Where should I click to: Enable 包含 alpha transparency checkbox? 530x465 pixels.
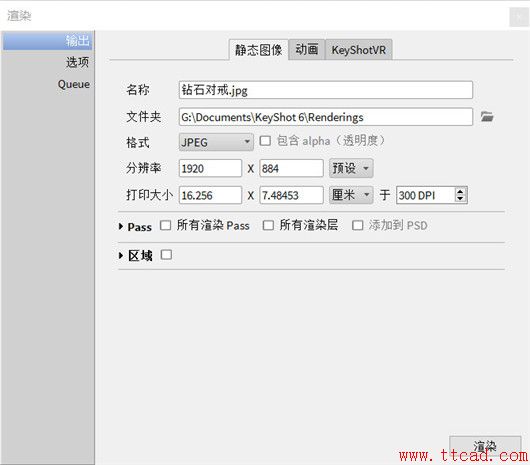pyautogui.click(x=265, y=141)
